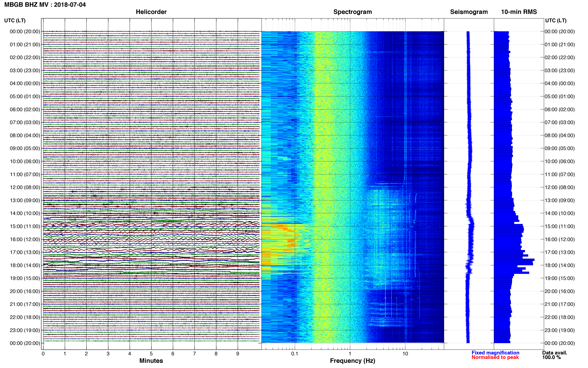Click left time label 09:00 (05:00)
This screenshot has height=368, width=588.
pos(25,148)
